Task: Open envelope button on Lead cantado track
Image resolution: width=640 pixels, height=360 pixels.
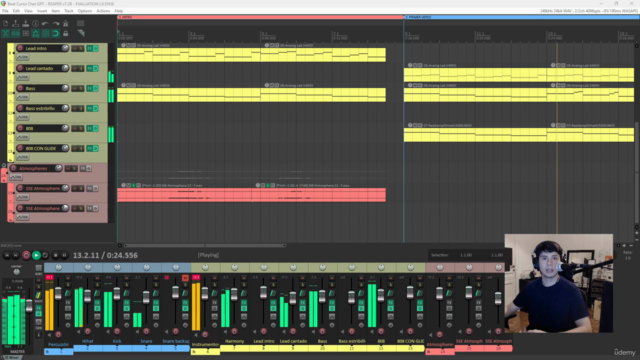Action: [x=23, y=77]
